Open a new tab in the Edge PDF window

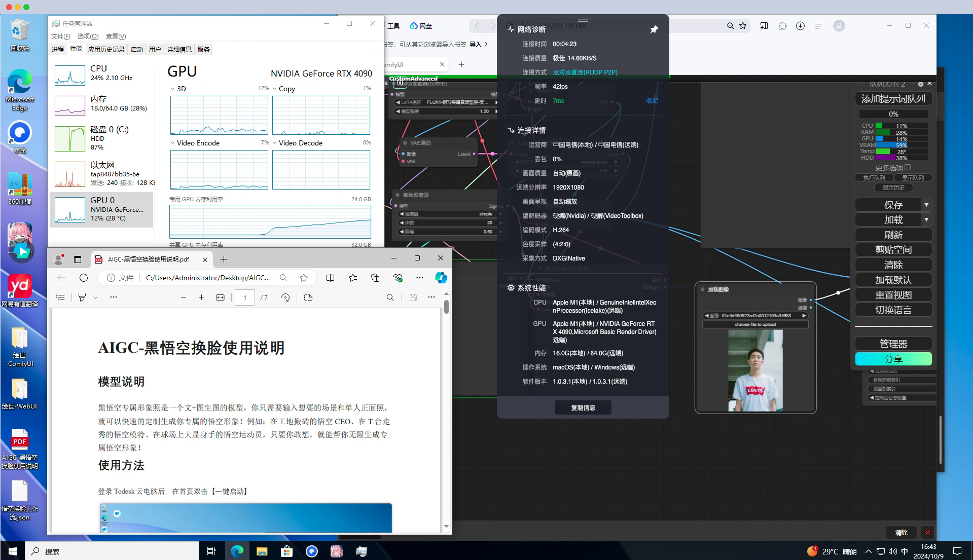pyautogui.click(x=224, y=259)
